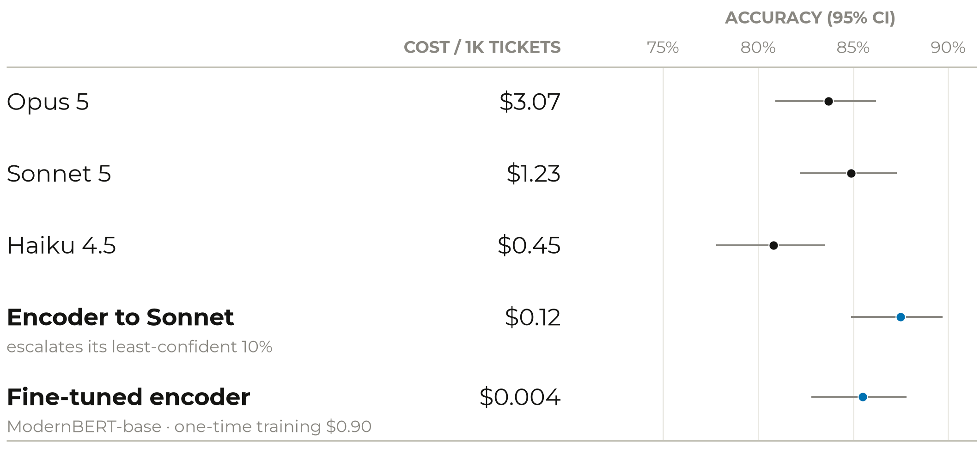Click the 75% axis label
The height and width of the screenshot is (449, 980).
[663, 47]
